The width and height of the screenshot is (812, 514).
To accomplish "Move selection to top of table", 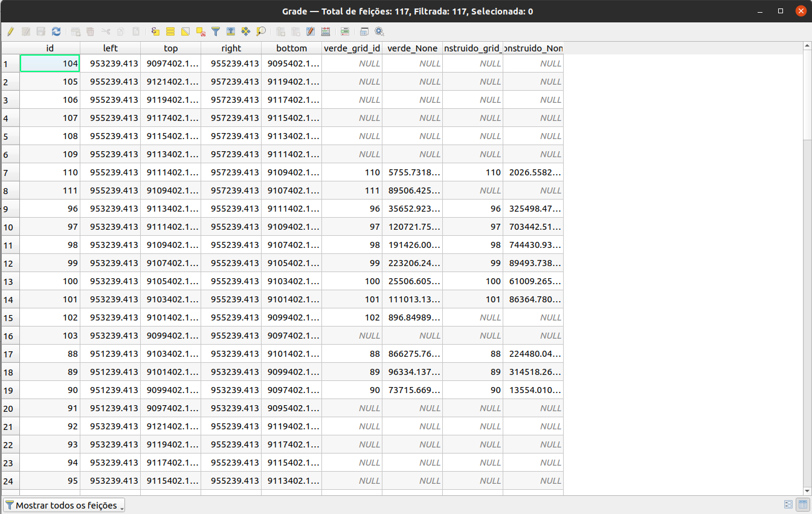I will click(x=231, y=31).
